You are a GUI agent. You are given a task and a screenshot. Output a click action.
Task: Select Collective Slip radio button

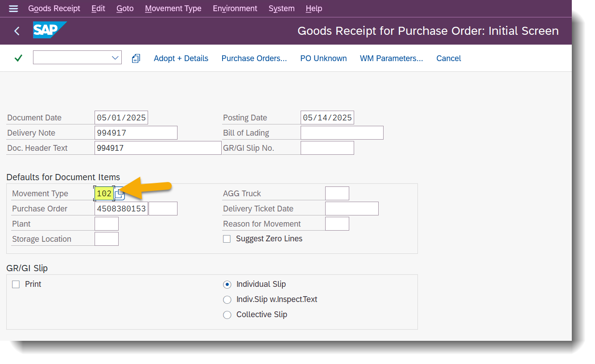[x=227, y=314]
